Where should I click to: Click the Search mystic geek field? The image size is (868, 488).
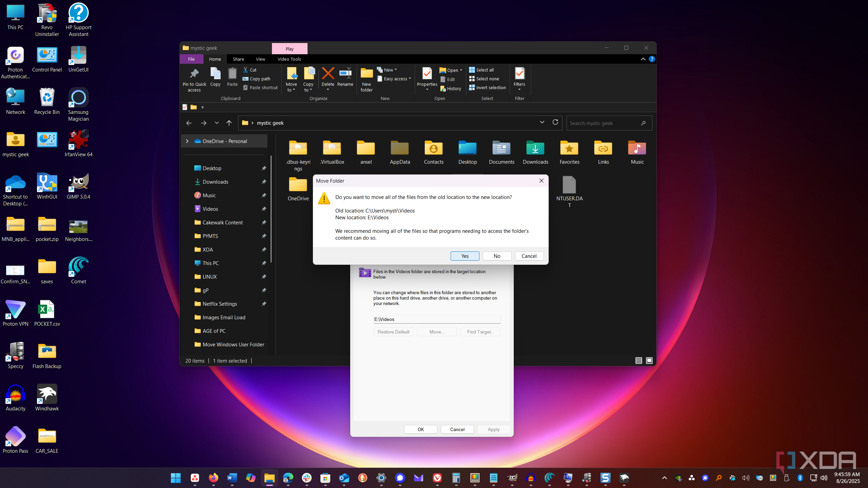(609, 123)
